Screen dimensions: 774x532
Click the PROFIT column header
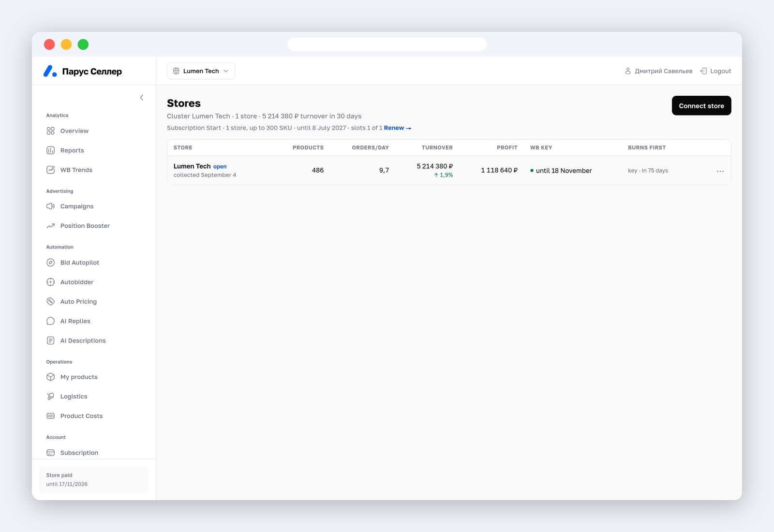(x=507, y=148)
